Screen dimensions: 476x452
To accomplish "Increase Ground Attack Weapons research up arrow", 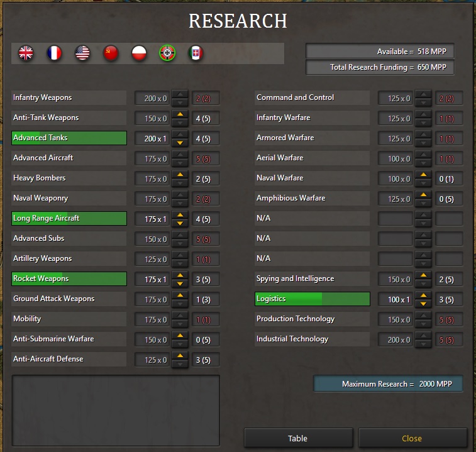I will [x=180, y=295].
